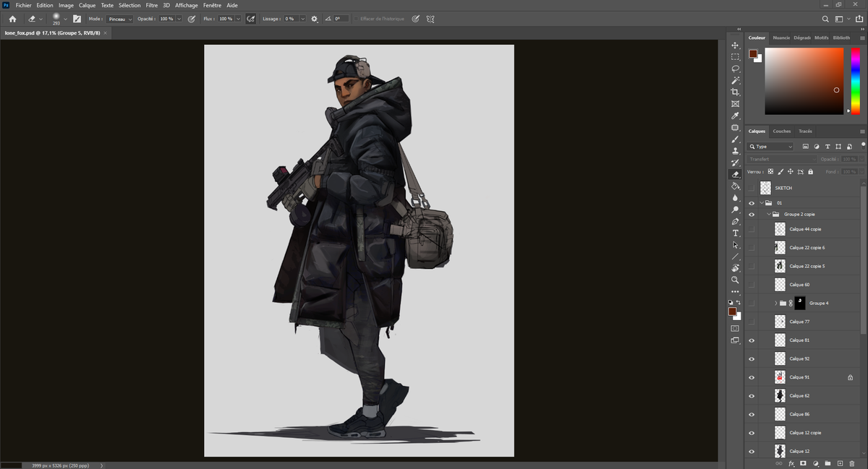Open the Filtre menu

[x=151, y=5]
